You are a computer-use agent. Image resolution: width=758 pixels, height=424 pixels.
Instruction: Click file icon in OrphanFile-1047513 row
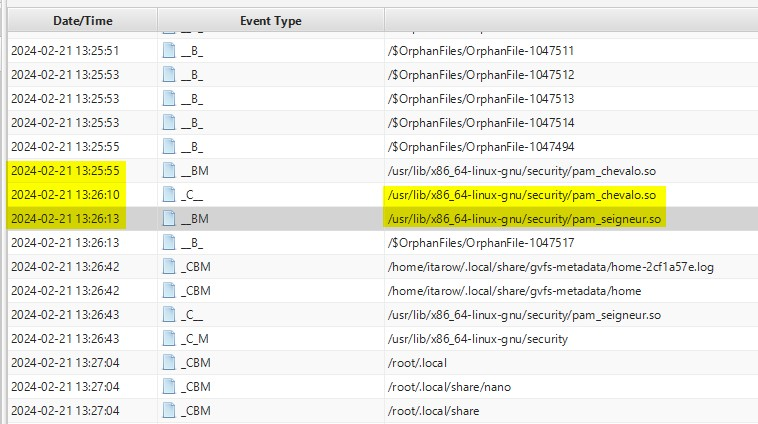tap(169, 98)
